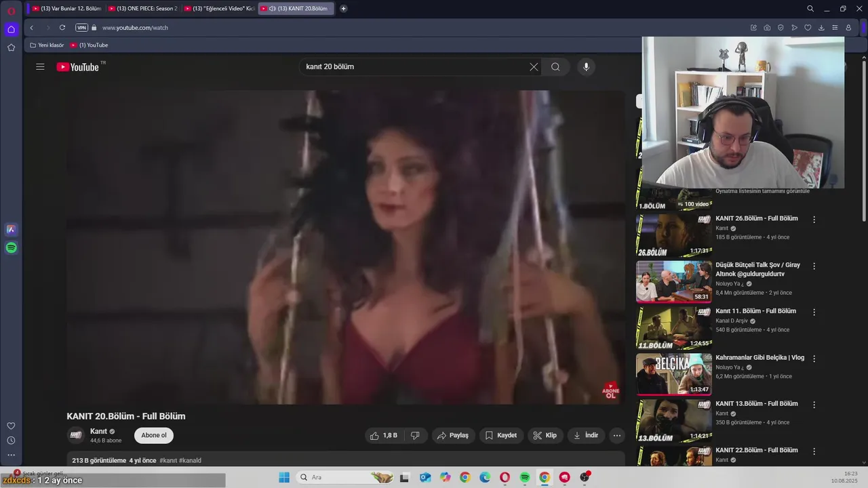Open Aria AI in Opera sidebar
This screenshot has height=488, width=868.
11,230
